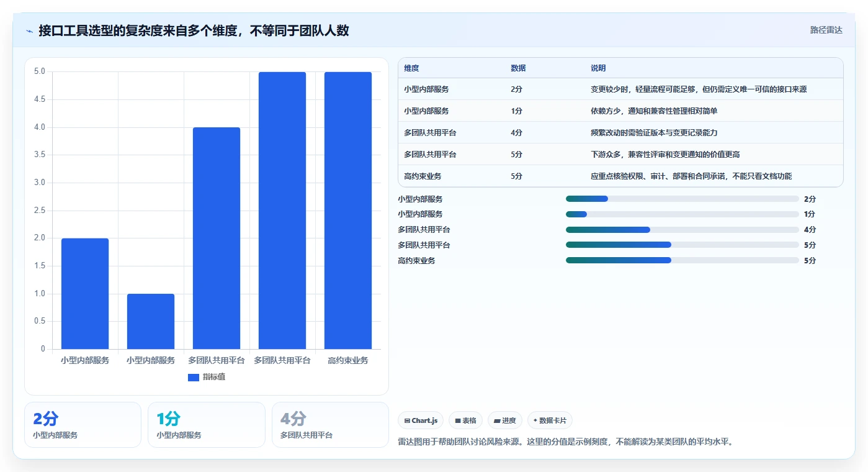Click the progress bar labeled 4分
Image resolution: width=868 pixels, height=472 pixels.
pos(682,230)
